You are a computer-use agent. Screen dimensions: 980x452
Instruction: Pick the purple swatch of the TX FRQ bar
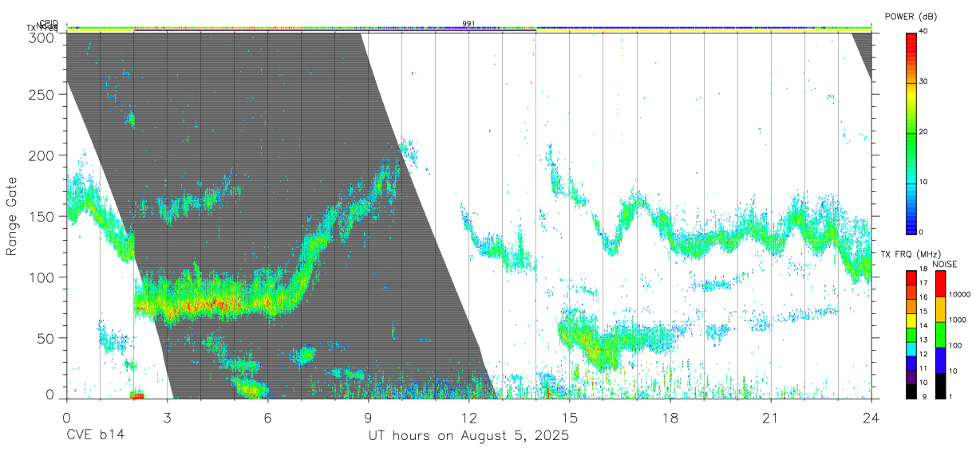point(911,377)
